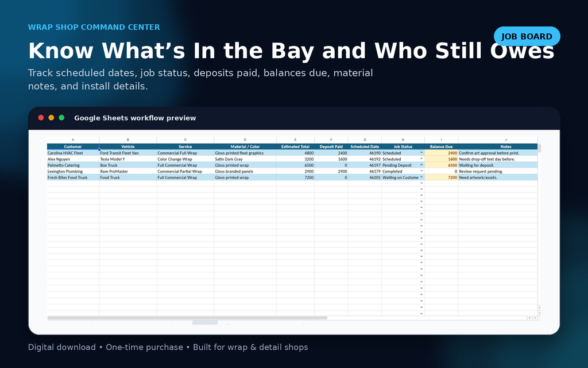Open Waiting on Customer status dropdown arrow
This screenshot has height=368, width=588.
click(421, 177)
